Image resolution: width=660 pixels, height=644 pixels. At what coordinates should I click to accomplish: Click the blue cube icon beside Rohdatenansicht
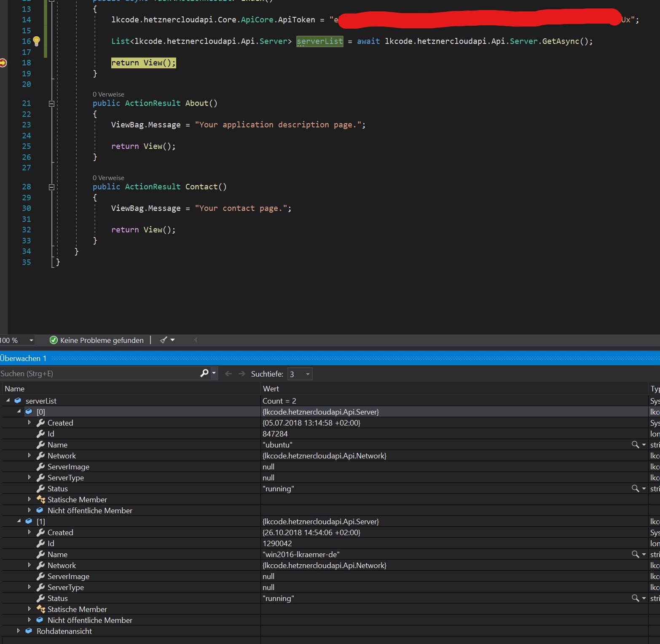pos(29,631)
